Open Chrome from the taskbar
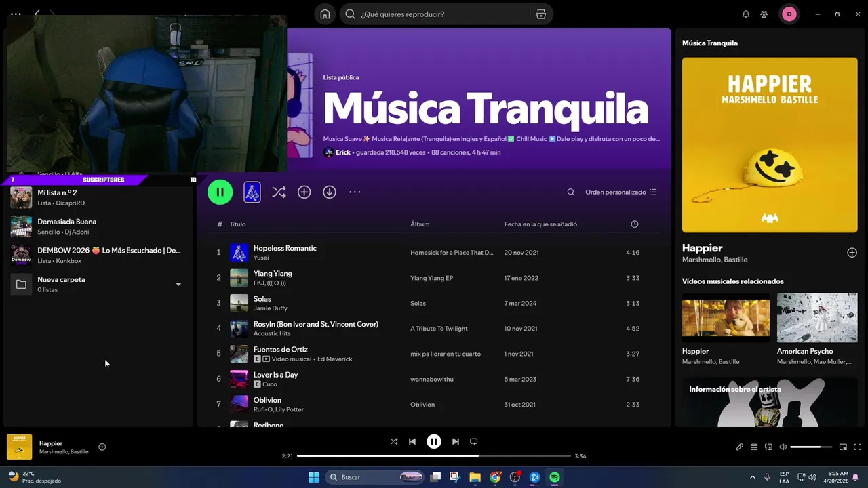 pos(495,477)
